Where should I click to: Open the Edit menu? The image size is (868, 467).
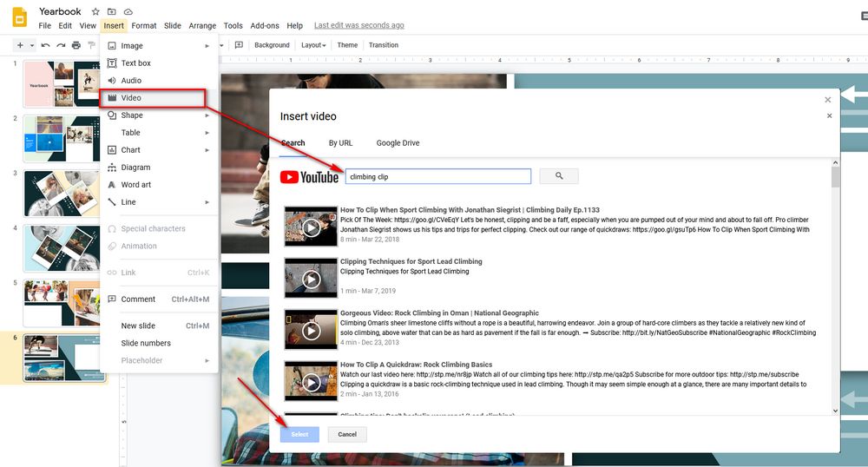(x=65, y=25)
